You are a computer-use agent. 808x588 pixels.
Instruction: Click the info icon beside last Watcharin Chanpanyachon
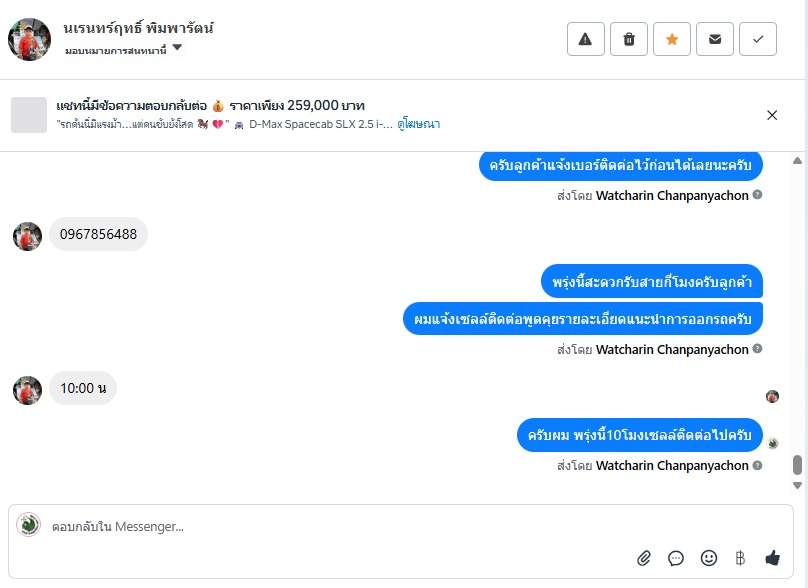click(757, 465)
